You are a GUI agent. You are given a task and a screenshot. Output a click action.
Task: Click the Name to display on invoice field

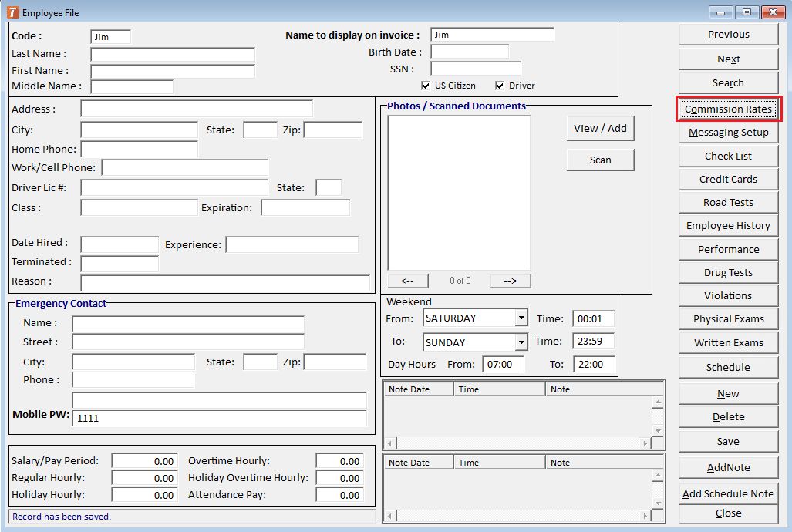[493, 35]
